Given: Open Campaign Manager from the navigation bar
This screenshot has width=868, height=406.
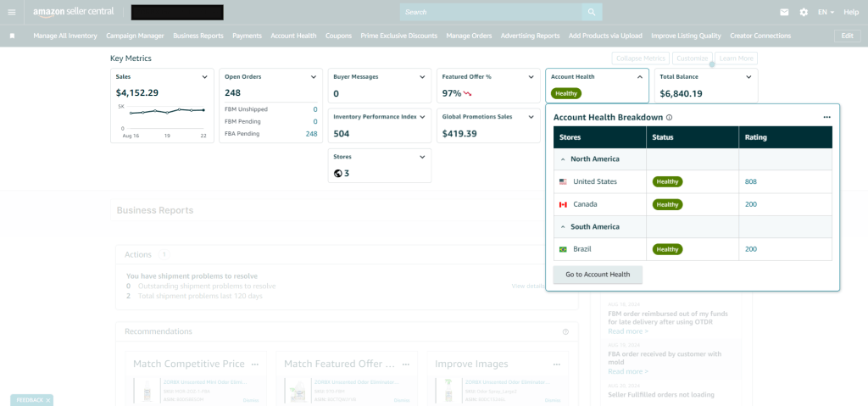Looking at the screenshot, I should pos(135,36).
